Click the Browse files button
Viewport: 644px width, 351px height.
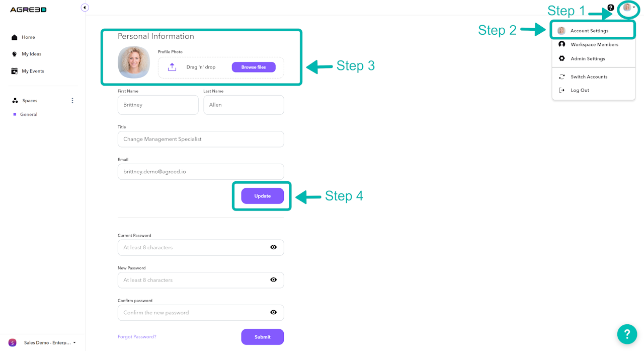tap(254, 67)
